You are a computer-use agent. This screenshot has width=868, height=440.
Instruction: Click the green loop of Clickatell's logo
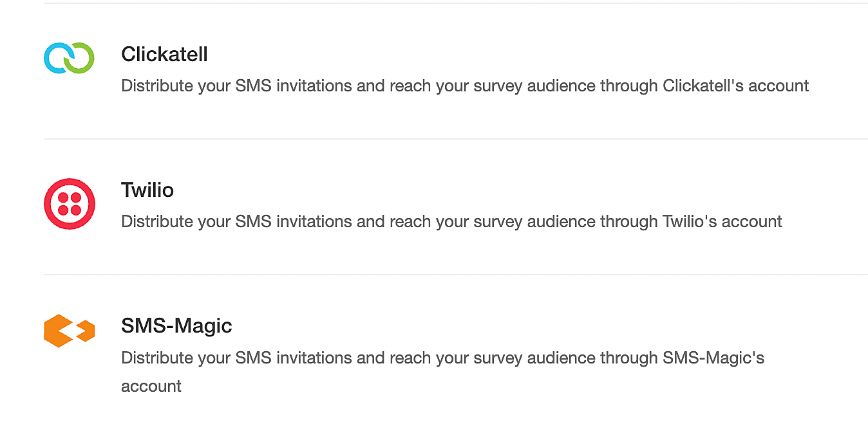[83, 58]
